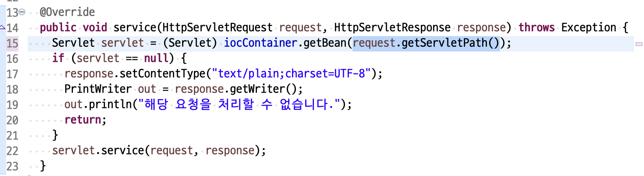Click the throws keyword in method signature
The height and width of the screenshot is (176, 644).
click(537, 27)
